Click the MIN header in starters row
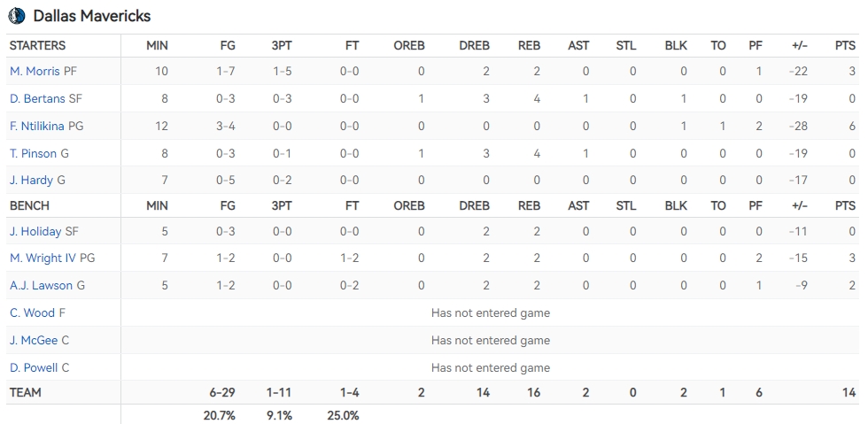Screen dimensions: 868x424 coord(158,46)
